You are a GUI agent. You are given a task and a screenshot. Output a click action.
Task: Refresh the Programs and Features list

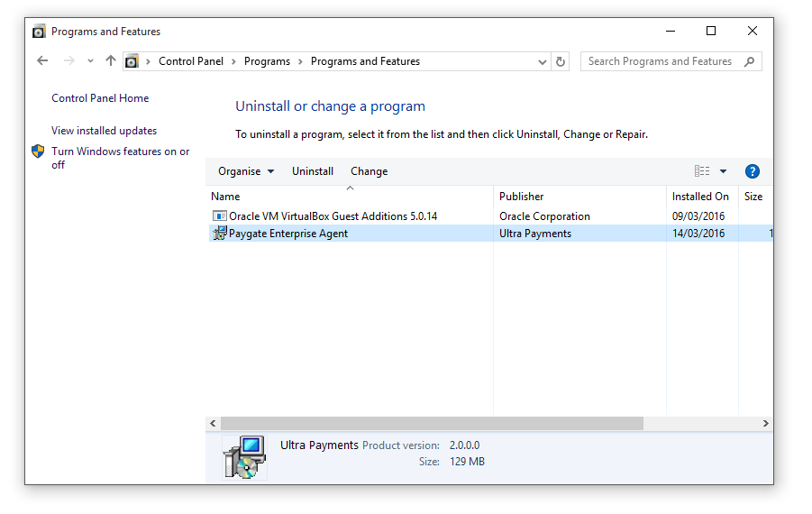(x=561, y=61)
